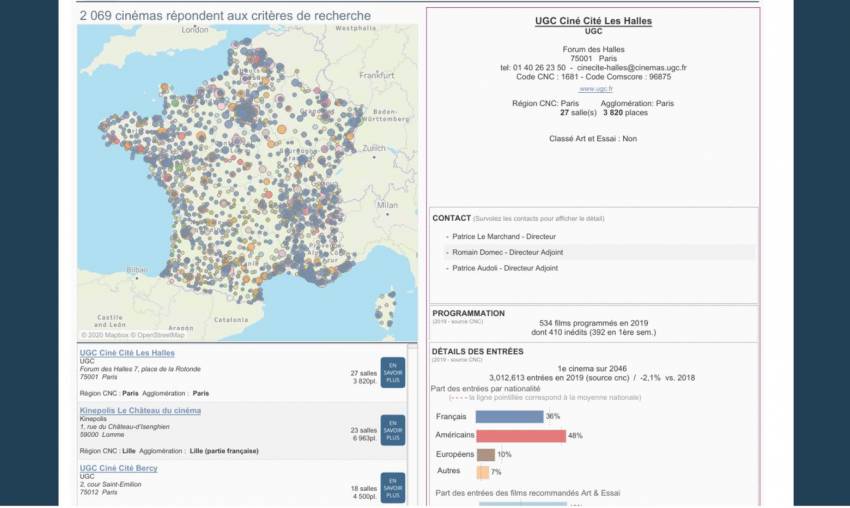Click the brown Européens bar in chart

(484, 454)
